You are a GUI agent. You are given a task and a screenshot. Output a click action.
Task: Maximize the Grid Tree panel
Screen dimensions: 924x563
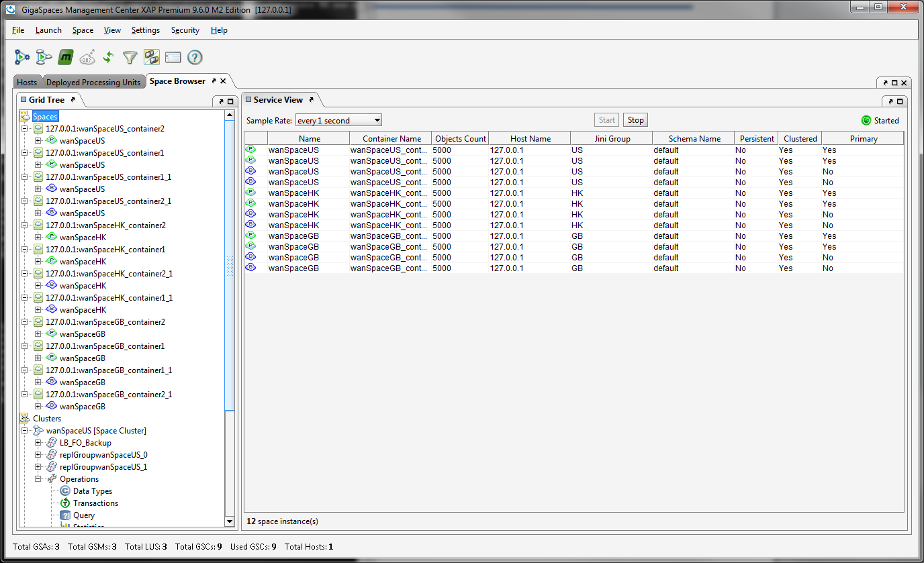[230, 102]
